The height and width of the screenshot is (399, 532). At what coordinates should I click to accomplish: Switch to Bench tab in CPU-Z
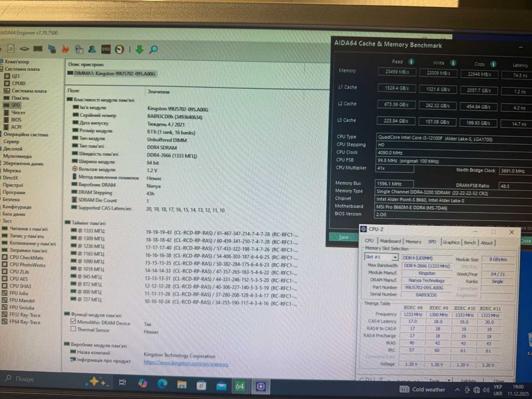[x=470, y=243]
